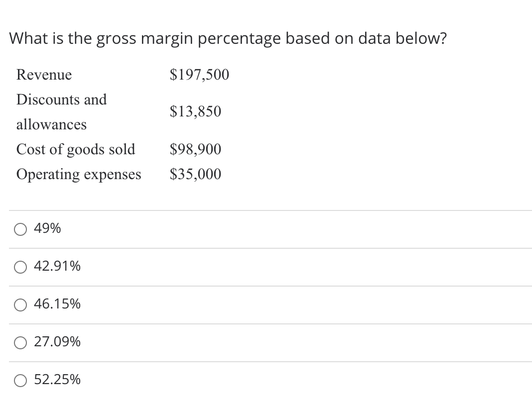Click the Operating expenses label
532x404 pixels.
[79, 174]
